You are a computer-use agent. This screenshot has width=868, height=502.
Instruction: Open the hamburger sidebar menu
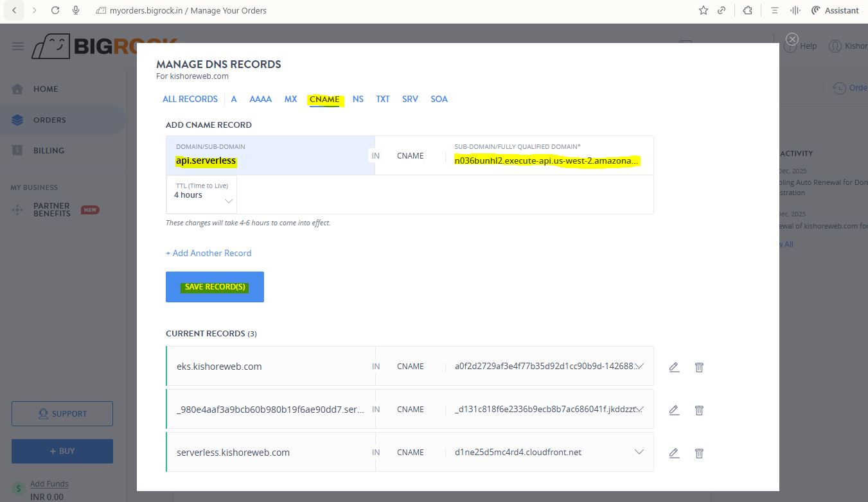[x=18, y=46]
